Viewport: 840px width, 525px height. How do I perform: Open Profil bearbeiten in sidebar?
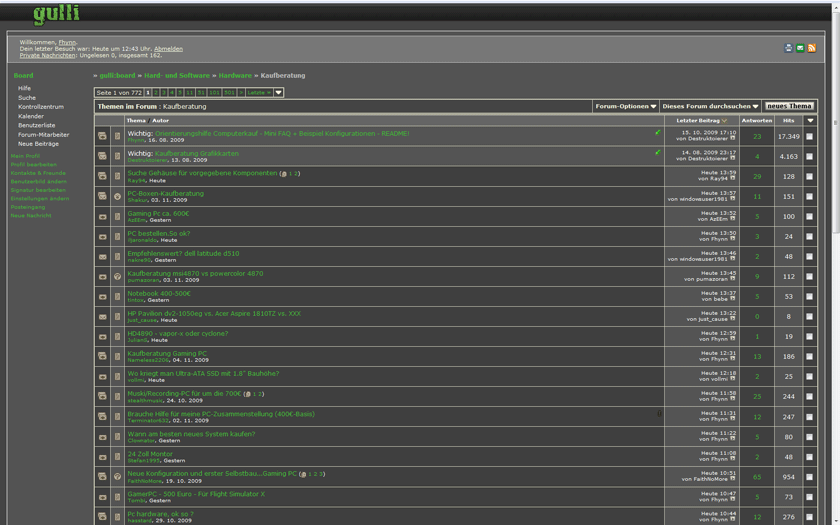pos(33,164)
